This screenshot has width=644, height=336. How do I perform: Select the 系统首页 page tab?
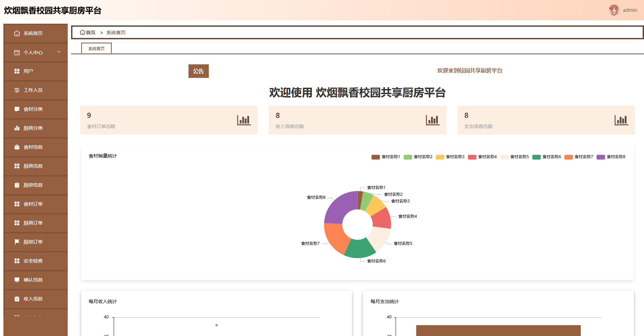[96, 48]
